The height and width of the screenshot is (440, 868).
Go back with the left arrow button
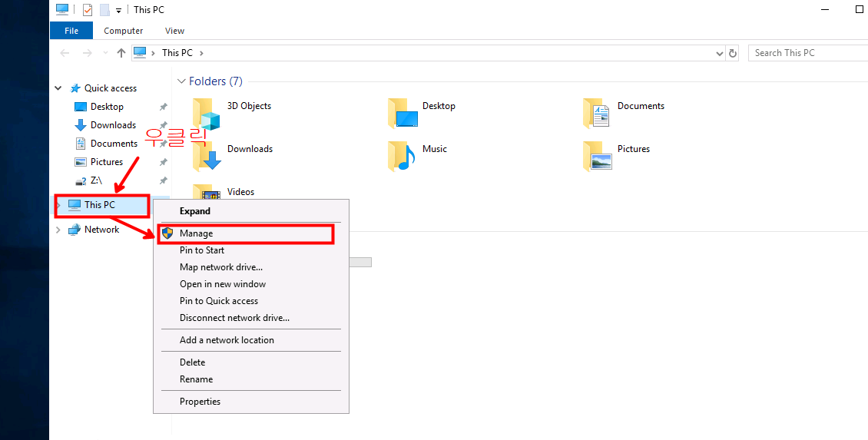pyautogui.click(x=65, y=53)
